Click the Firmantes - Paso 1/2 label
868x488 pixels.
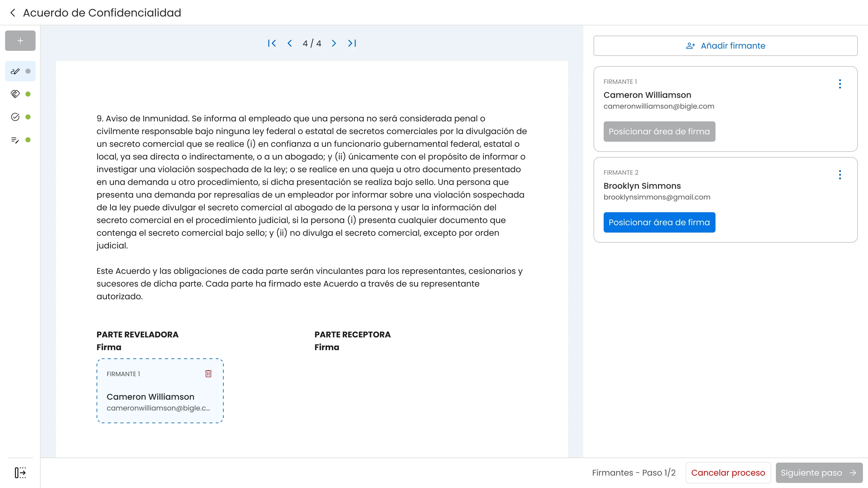click(634, 472)
